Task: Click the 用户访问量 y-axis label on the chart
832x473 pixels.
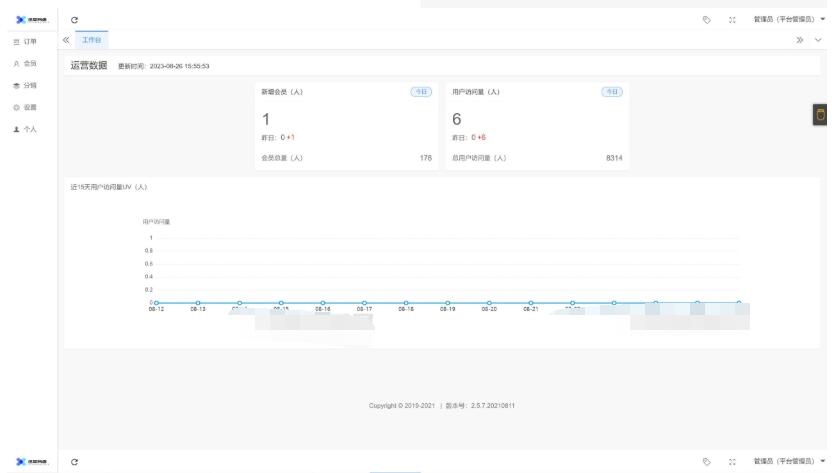Action: [x=156, y=222]
